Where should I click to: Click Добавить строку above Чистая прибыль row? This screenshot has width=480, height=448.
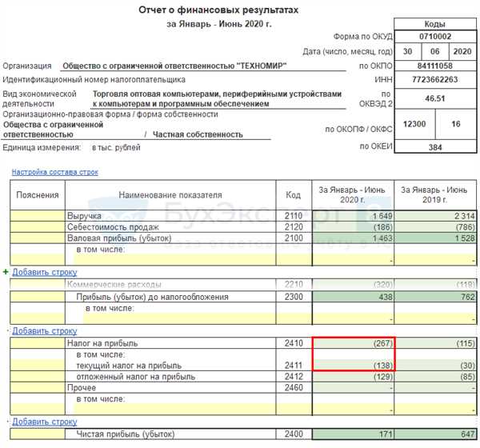44,421
